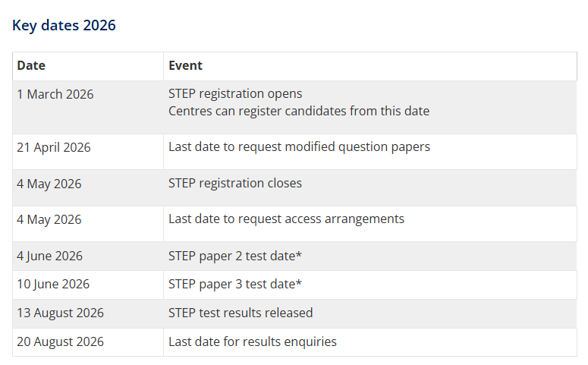
Task: Click 'Last date to request access arrangements'
Action: coord(286,219)
